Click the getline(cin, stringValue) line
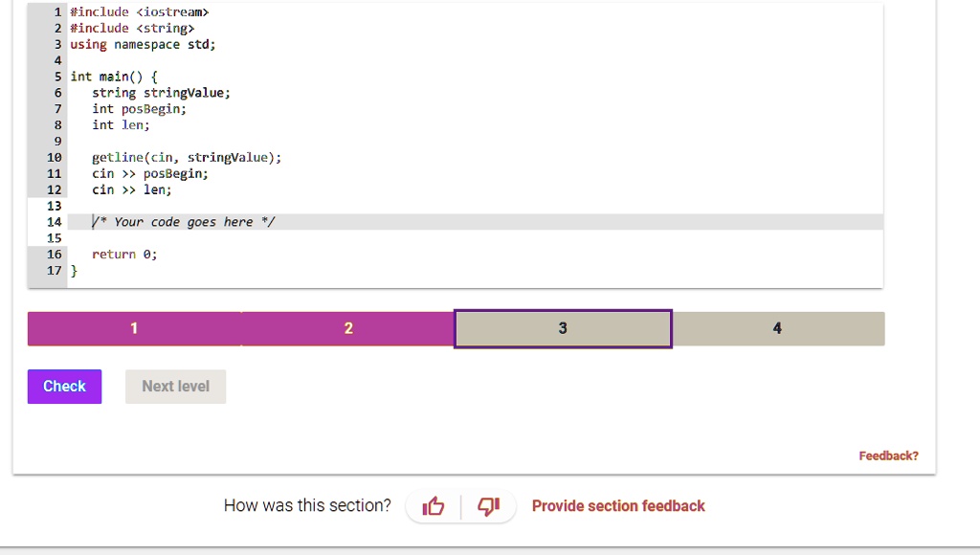This screenshot has width=980, height=555. [x=187, y=158]
